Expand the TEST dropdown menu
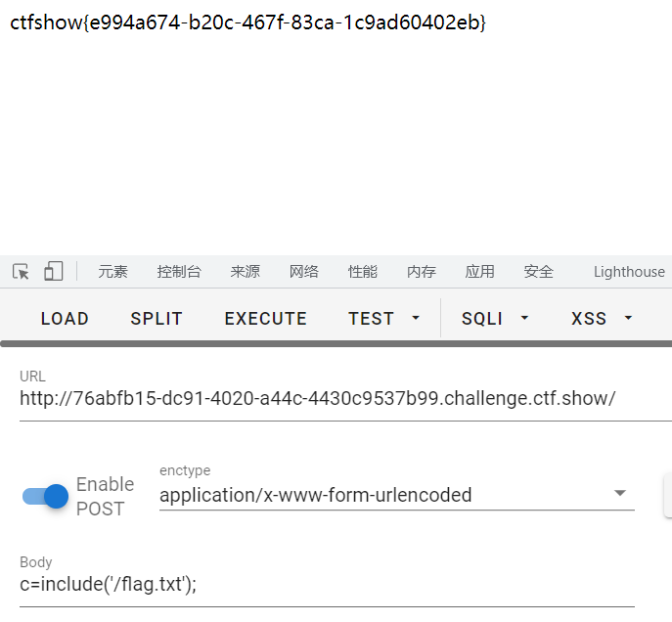This screenshot has height=622, width=672. pyautogui.click(x=383, y=318)
